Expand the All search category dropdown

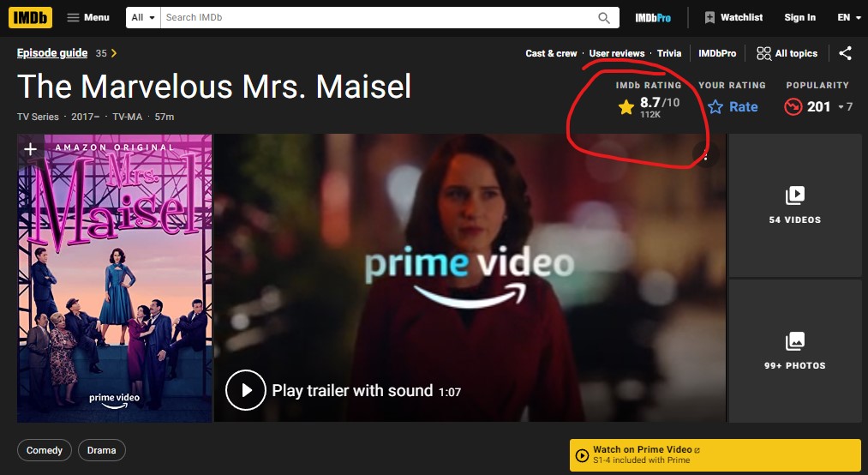coord(143,17)
